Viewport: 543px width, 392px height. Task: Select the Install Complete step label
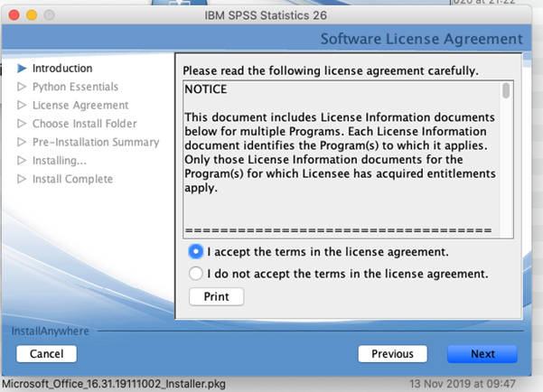click(x=72, y=179)
